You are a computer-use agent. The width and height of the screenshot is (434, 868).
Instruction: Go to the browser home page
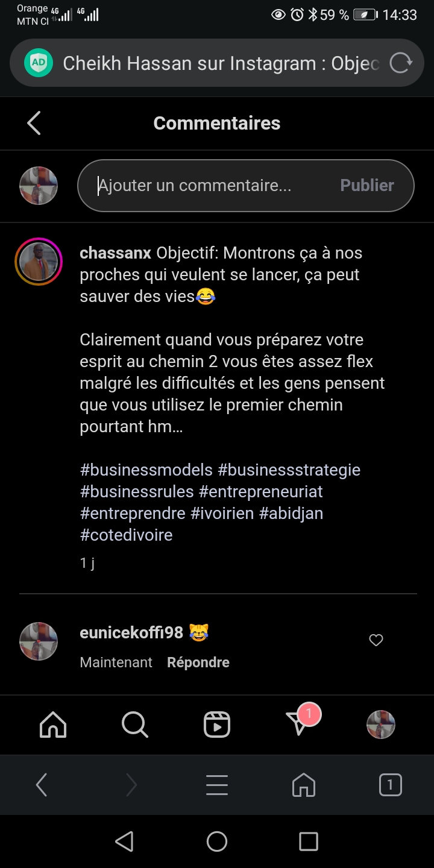coord(304,785)
